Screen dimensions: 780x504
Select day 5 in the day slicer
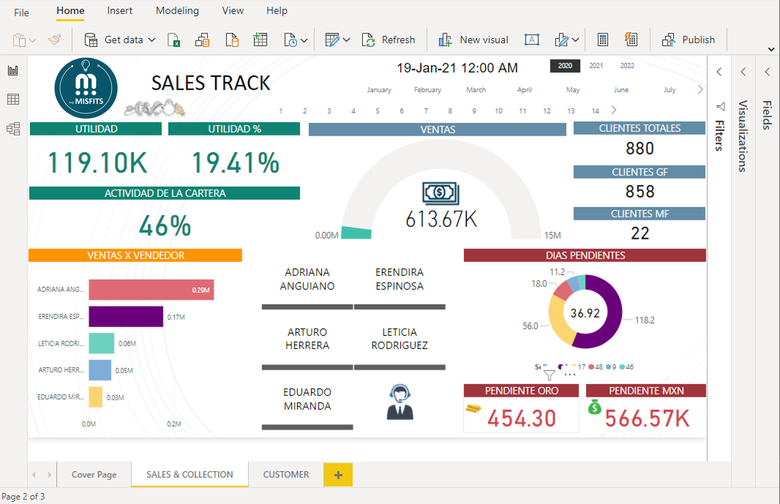point(378,111)
